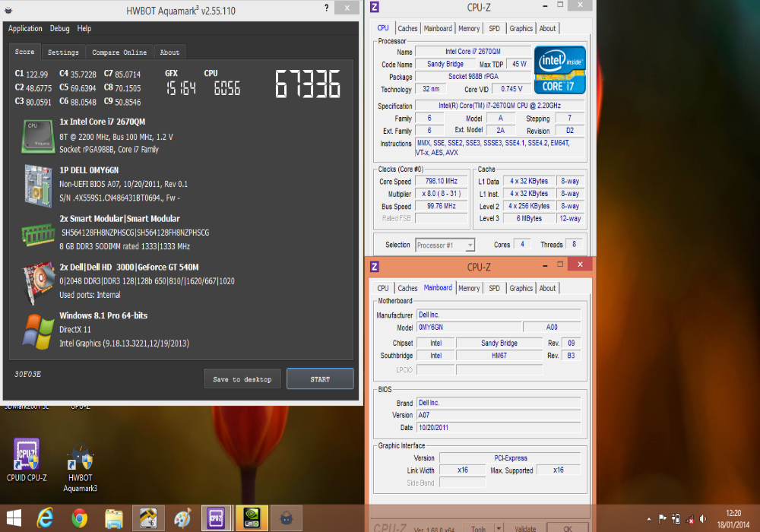This screenshot has width=760, height=532.
Task: Switch to the About tab in Aquamark
Action: point(169,52)
